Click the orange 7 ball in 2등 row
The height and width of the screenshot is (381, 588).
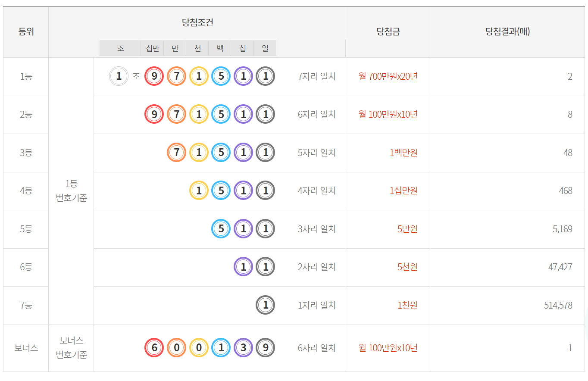pyautogui.click(x=176, y=114)
